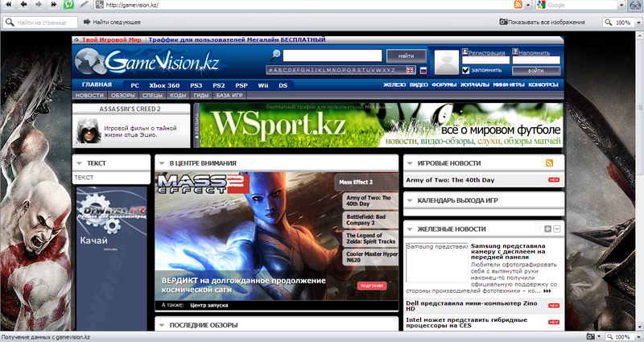644x342 pixels.
Task: Collapse ИГРОВЫЕ НОВОСТИ panel triangle
Action: click(410, 163)
